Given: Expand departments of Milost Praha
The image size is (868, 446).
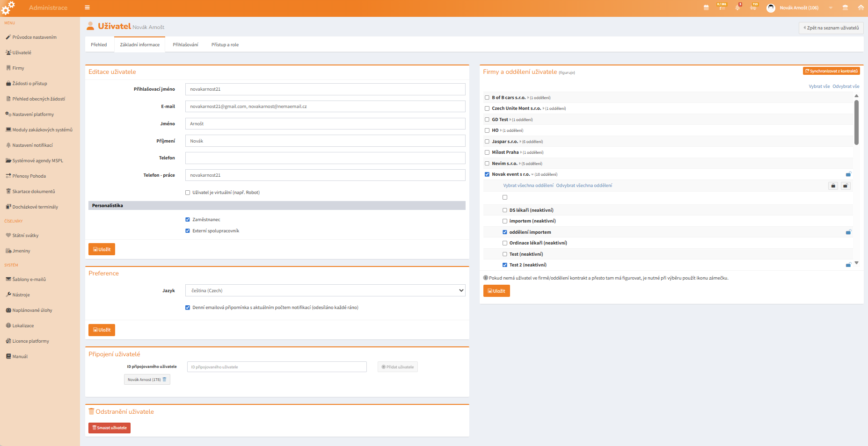Looking at the screenshot, I should 521,152.
